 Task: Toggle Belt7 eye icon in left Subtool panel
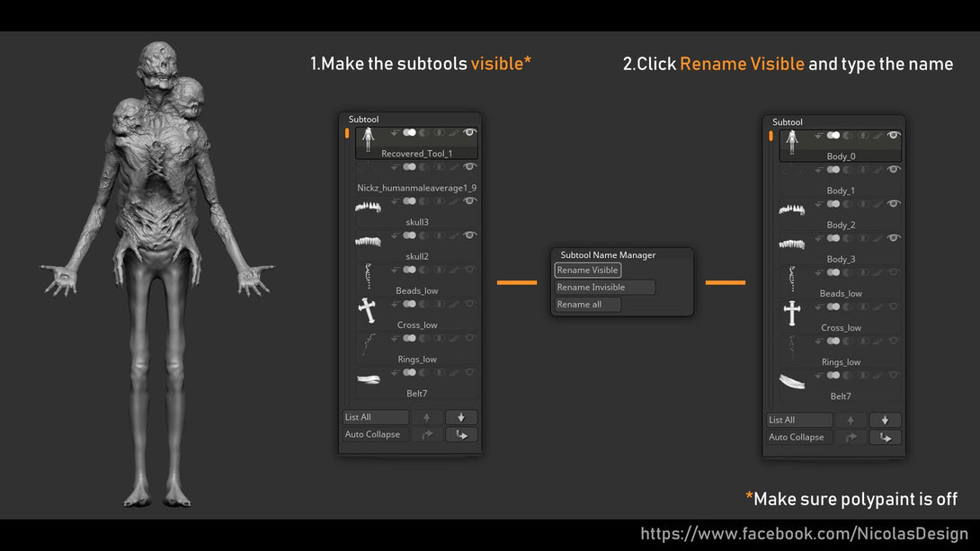point(469,372)
